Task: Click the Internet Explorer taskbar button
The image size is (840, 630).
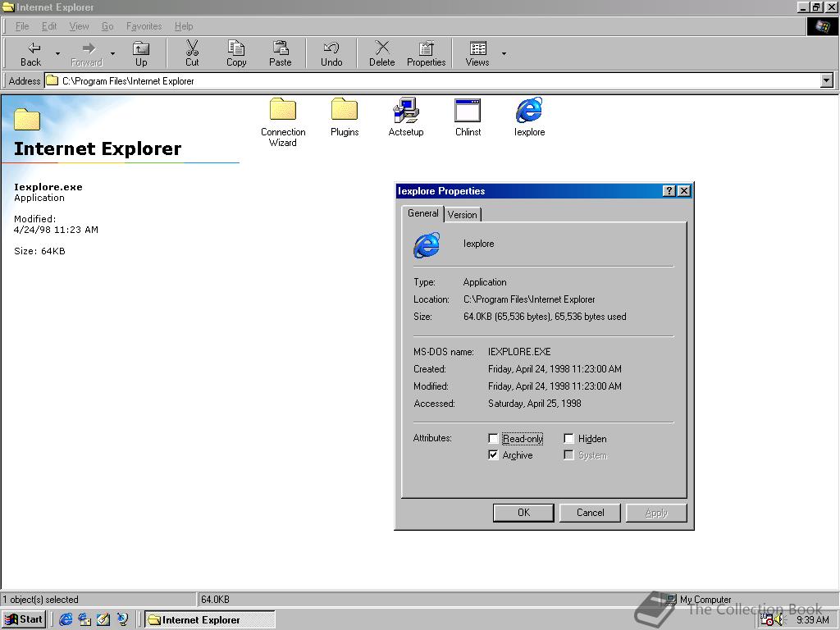Action: (210, 620)
